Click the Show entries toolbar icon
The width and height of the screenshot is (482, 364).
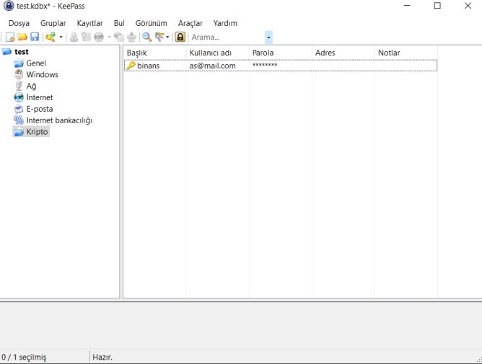pos(160,37)
